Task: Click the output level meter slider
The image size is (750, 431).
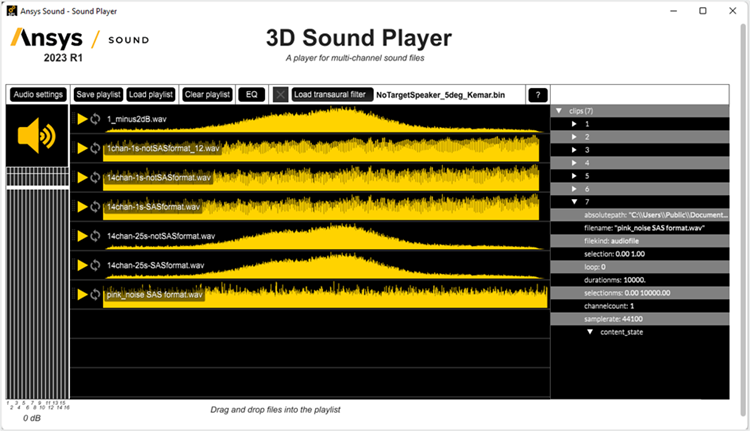Action: pyautogui.click(x=37, y=188)
